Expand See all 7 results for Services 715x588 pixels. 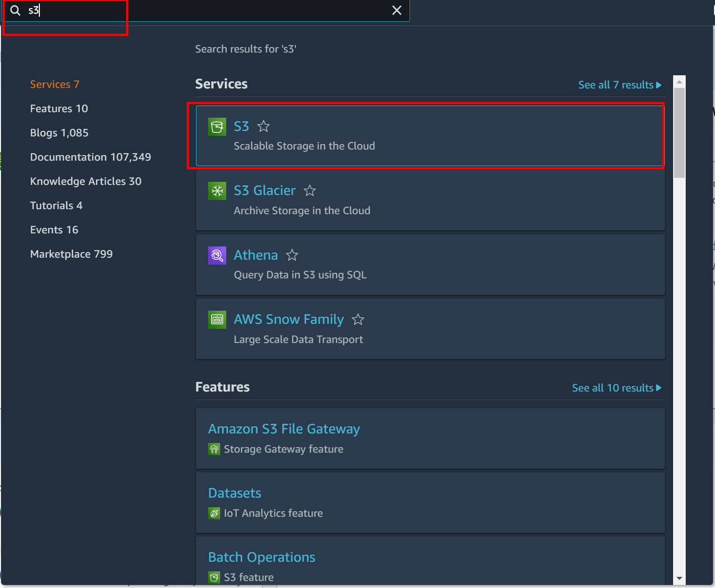point(620,85)
